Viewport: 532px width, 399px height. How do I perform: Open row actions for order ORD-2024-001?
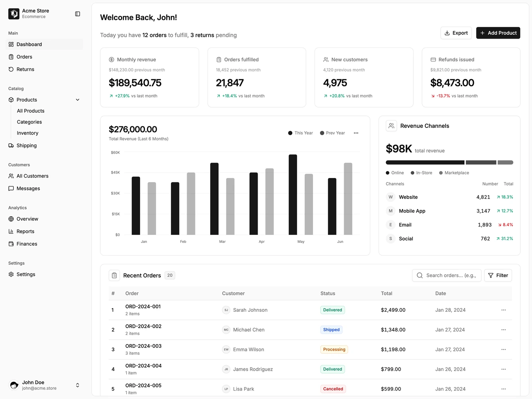coord(503,310)
